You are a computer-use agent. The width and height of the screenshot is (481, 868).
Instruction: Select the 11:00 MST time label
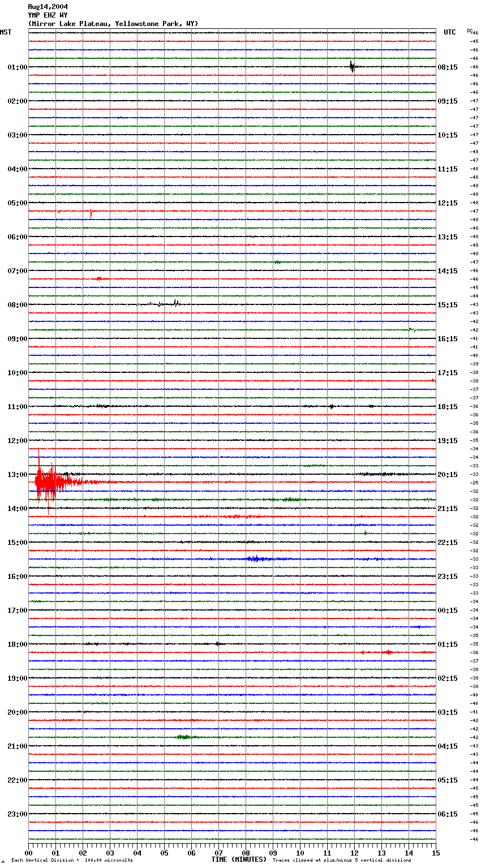point(18,407)
